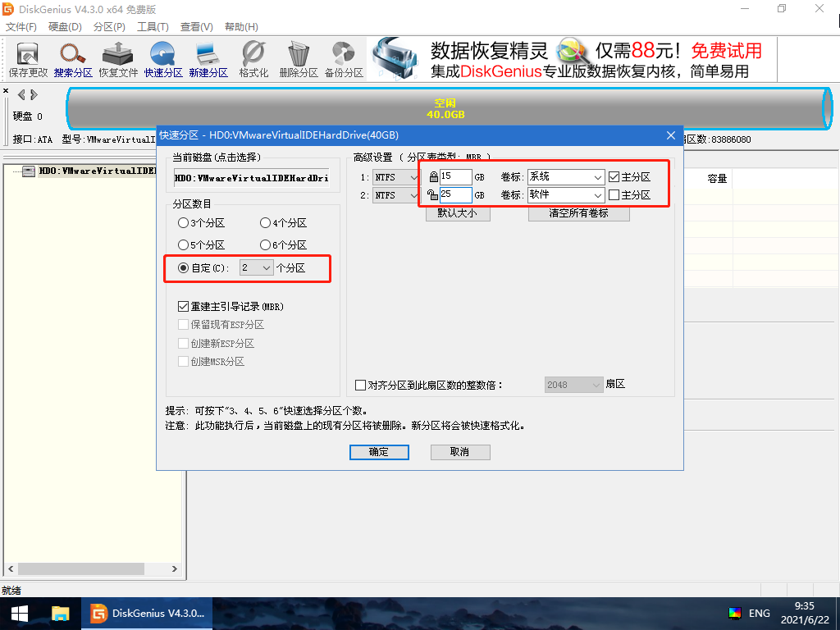This screenshot has height=630, width=840.
Task: Open the 2048 sector alignment dropdown
Action: pyautogui.click(x=573, y=385)
